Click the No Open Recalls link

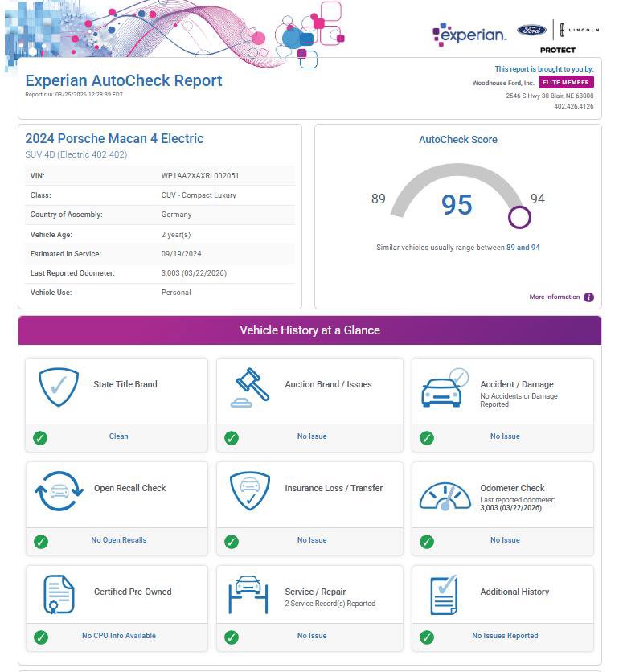119,540
